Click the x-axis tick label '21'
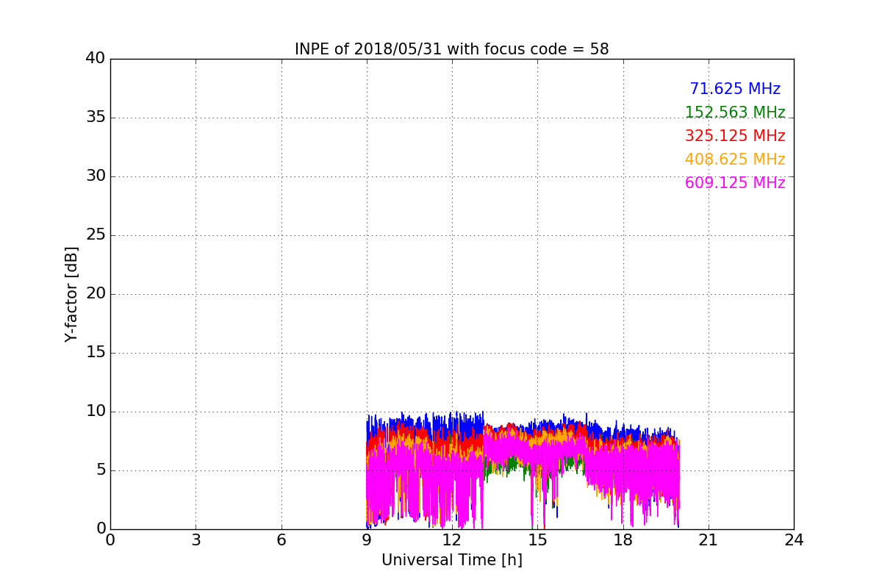The image size is (882, 588). pyautogui.click(x=709, y=540)
